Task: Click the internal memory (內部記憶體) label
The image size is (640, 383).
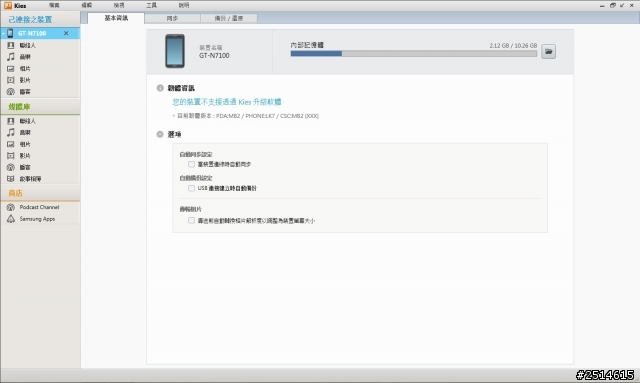Action: point(307,45)
